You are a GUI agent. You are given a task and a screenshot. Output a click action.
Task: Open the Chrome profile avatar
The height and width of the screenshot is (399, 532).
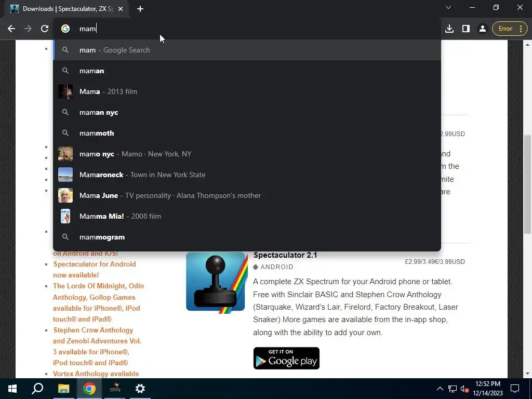coord(482,29)
